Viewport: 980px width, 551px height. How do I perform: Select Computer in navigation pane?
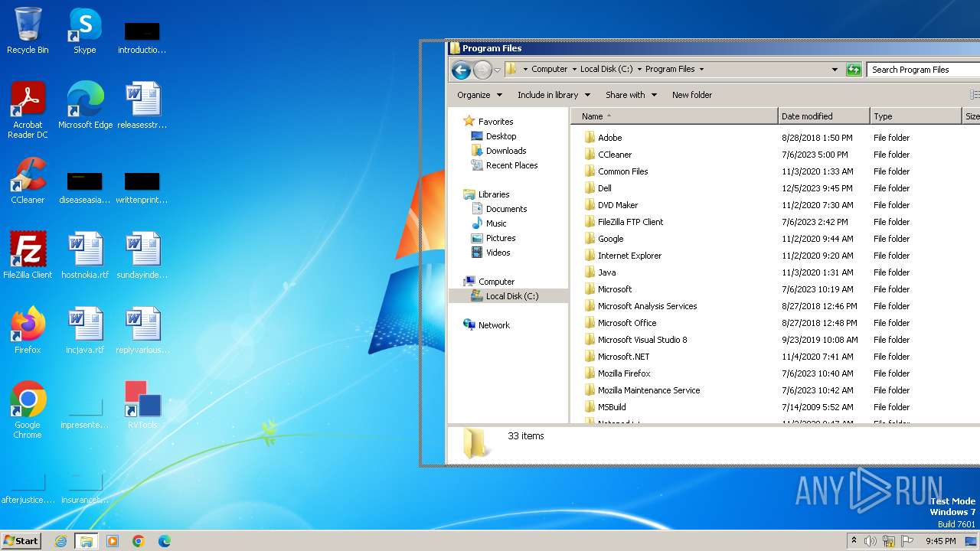coord(496,282)
